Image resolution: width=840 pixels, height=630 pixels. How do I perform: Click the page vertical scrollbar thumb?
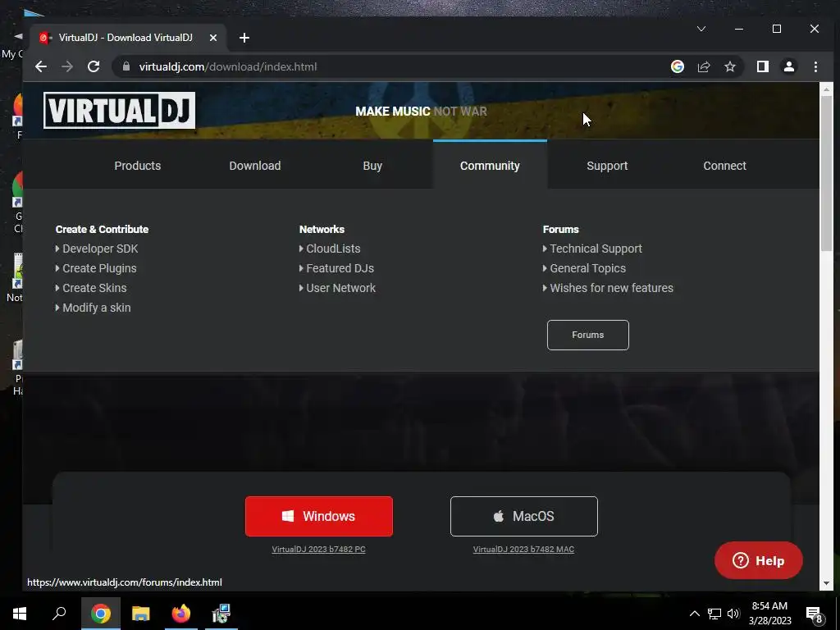[826, 174]
